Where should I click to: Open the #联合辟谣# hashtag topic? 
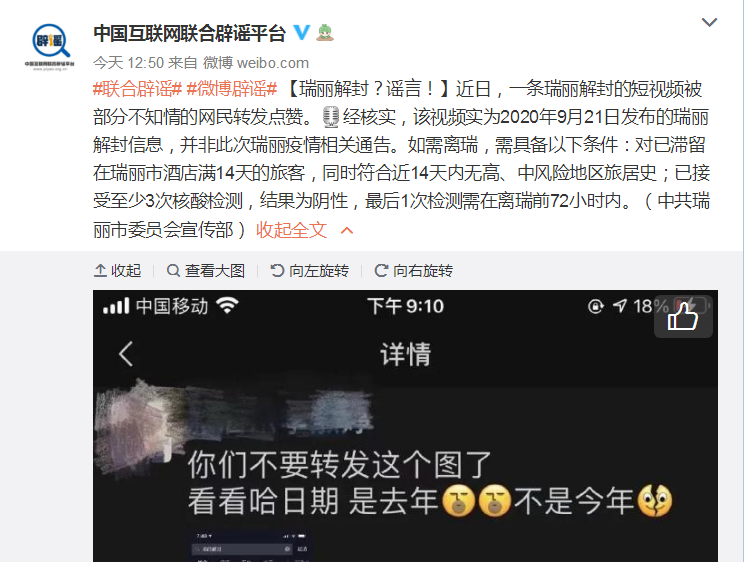138,89
